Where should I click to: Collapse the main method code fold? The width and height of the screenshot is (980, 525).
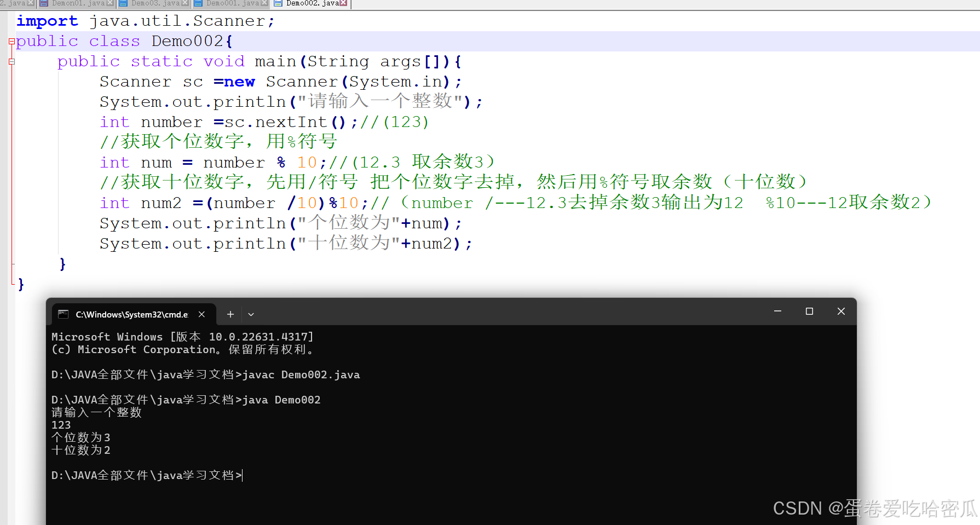(11, 61)
